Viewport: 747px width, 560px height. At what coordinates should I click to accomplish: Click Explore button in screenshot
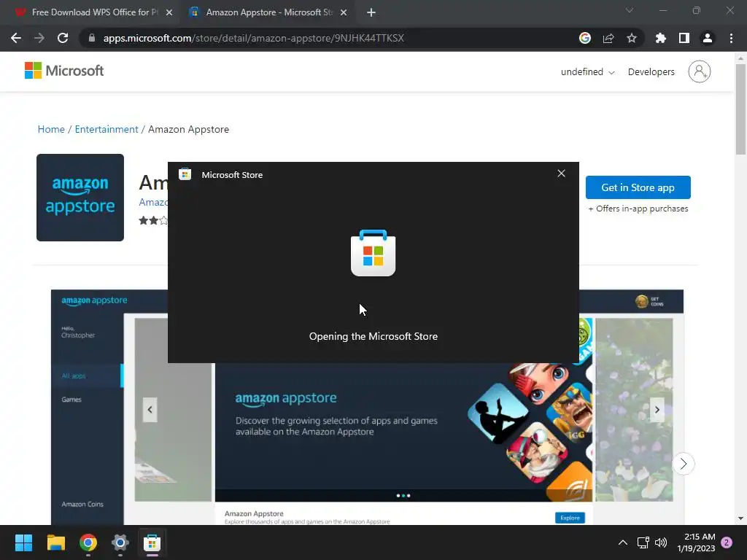pyautogui.click(x=569, y=518)
